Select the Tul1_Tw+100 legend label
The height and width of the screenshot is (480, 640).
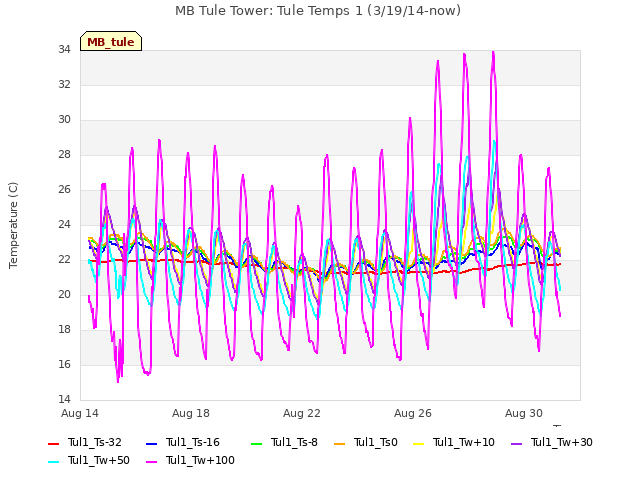point(200,461)
